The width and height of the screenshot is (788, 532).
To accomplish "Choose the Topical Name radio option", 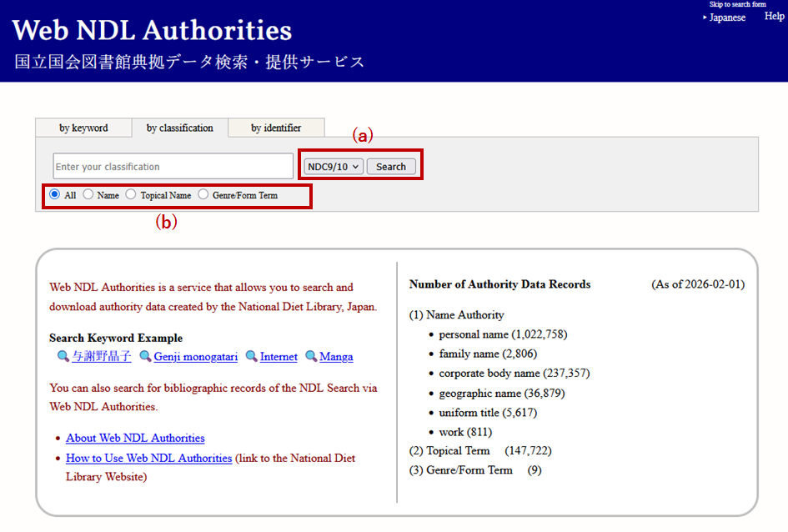I will pyautogui.click(x=131, y=195).
